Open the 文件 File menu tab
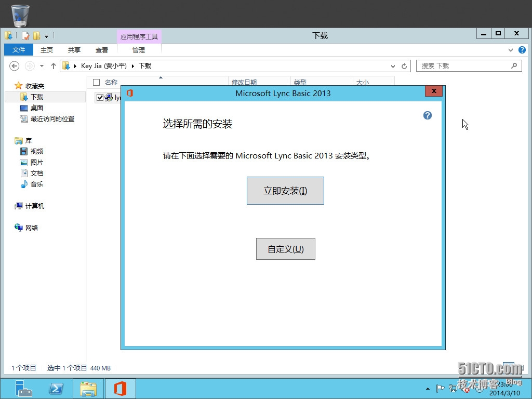Screen dimensions: 532x399 pos(19,50)
